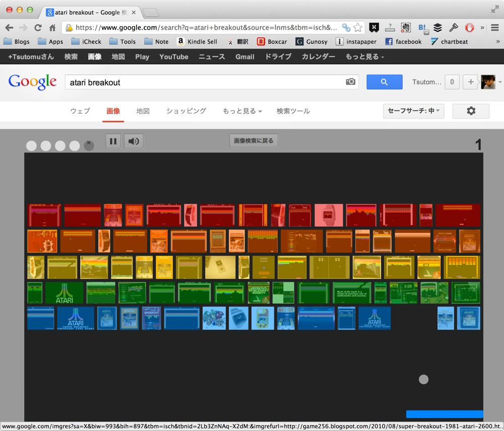Mute the game sound
The image size is (504, 431).
[x=134, y=141]
